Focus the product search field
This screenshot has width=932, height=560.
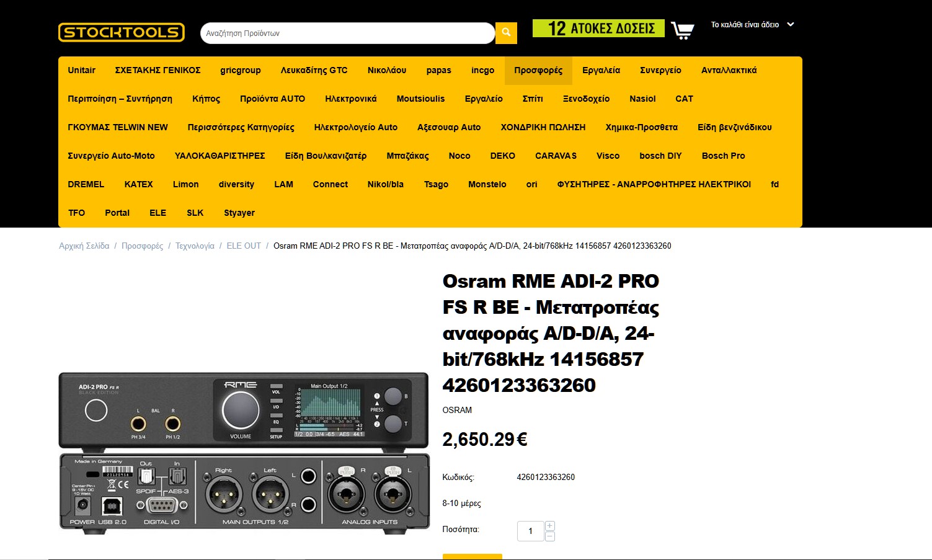point(347,33)
